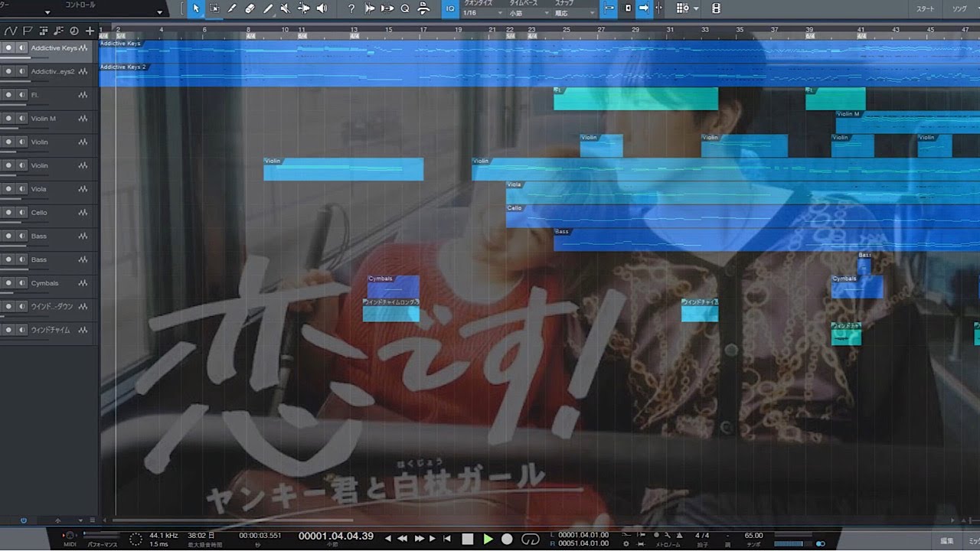
Task: Select the Eraser tool
Action: pyautogui.click(x=250, y=8)
